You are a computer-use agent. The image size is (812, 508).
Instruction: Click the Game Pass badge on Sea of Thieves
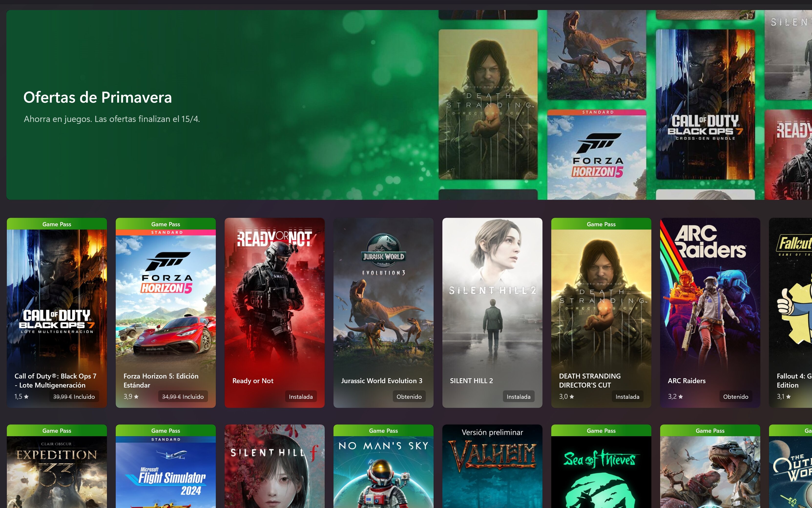pyautogui.click(x=601, y=431)
